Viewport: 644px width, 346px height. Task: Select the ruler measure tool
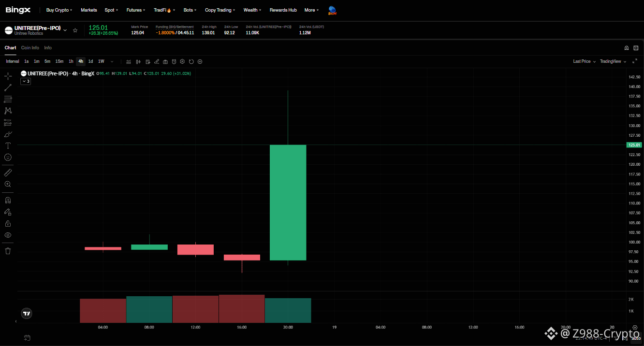(8, 173)
